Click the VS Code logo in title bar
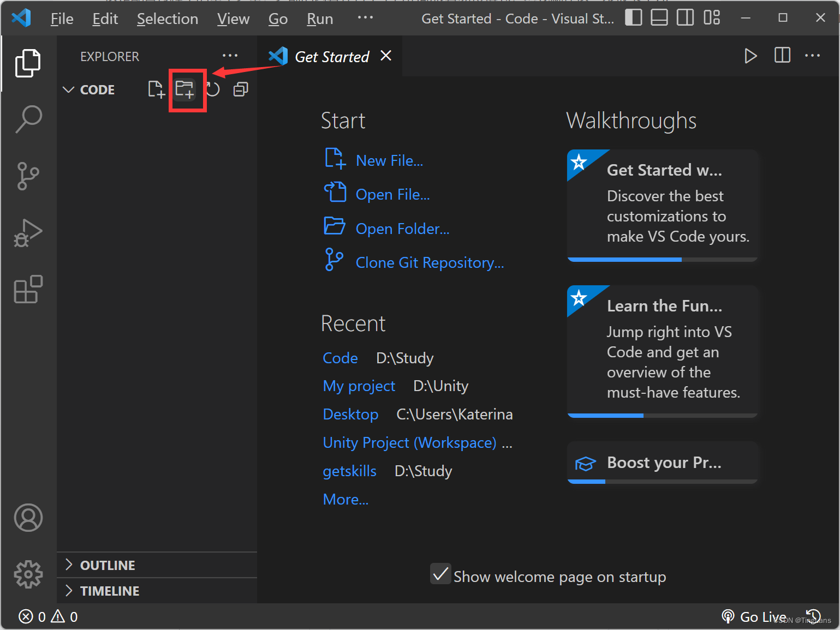Image resolution: width=840 pixels, height=630 pixels. pos(21,18)
